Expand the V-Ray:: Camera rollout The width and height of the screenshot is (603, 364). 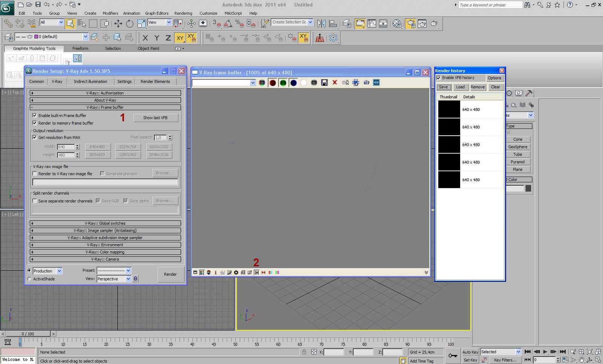pyautogui.click(x=105, y=259)
